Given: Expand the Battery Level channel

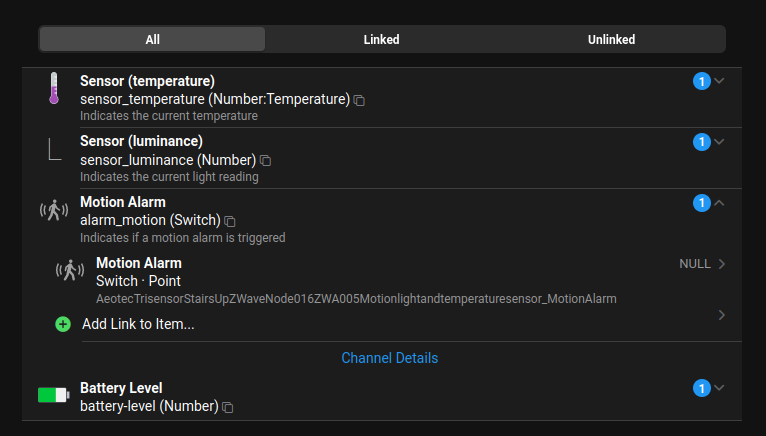Looking at the screenshot, I should pos(719,388).
